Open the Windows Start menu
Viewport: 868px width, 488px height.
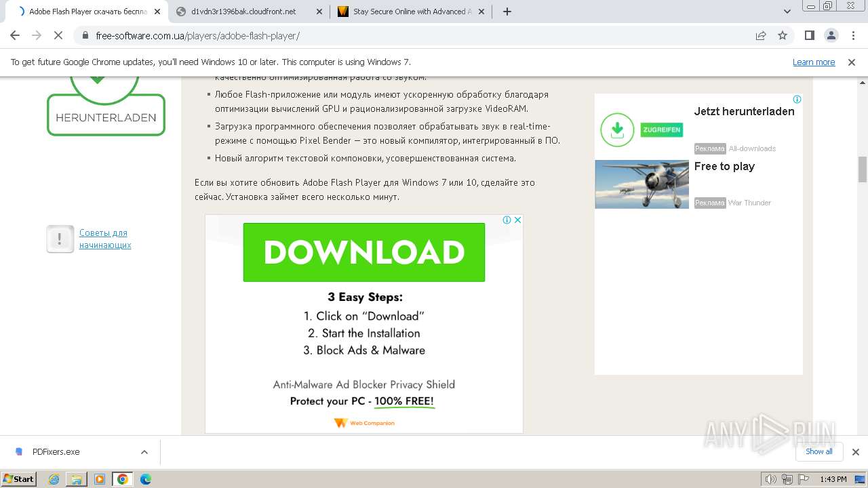tap(19, 479)
